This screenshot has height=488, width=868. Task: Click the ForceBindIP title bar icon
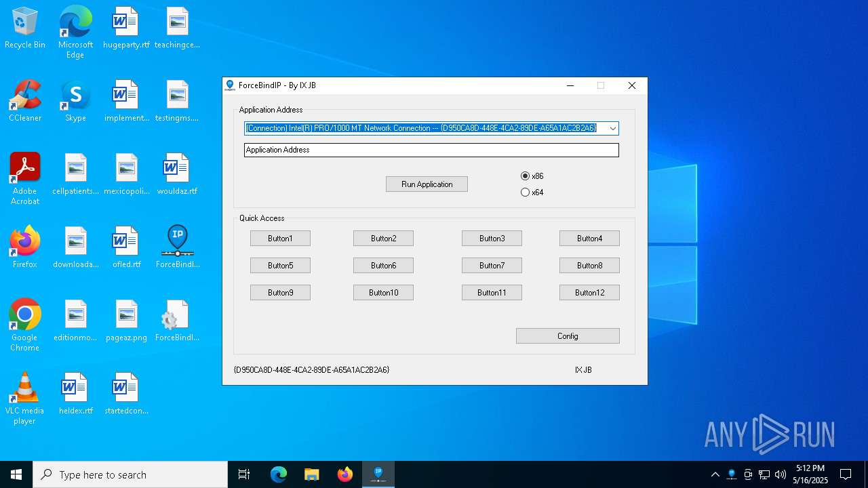[230, 85]
